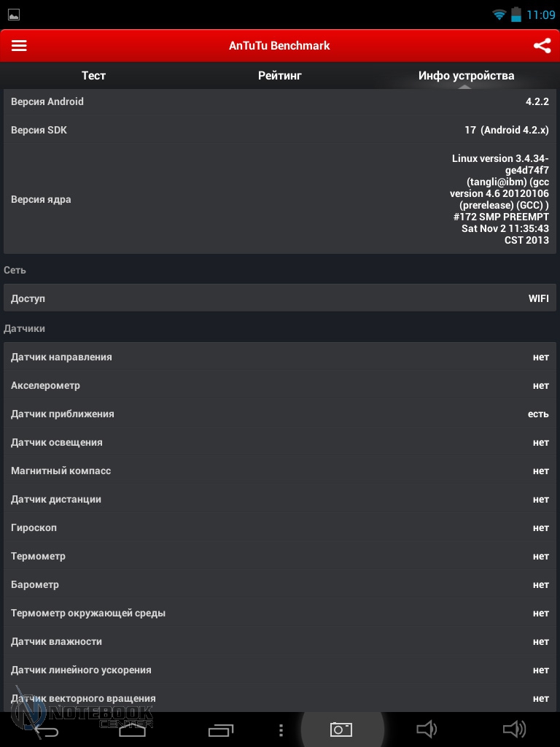
Task: Tap the Датчик приближения row
Action: (280, 414)
